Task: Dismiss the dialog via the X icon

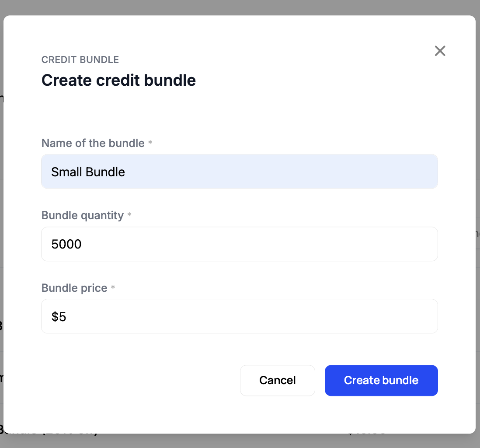Action: 440,51
